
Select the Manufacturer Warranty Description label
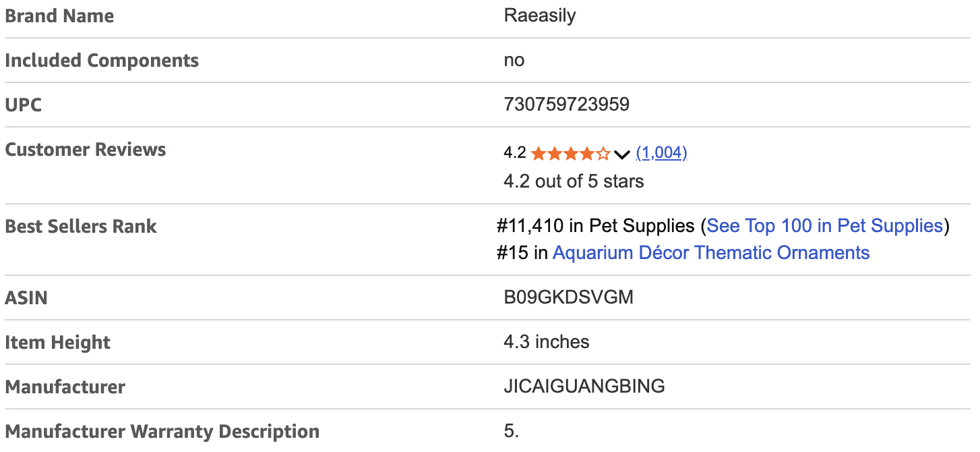[x=162, y=431]
